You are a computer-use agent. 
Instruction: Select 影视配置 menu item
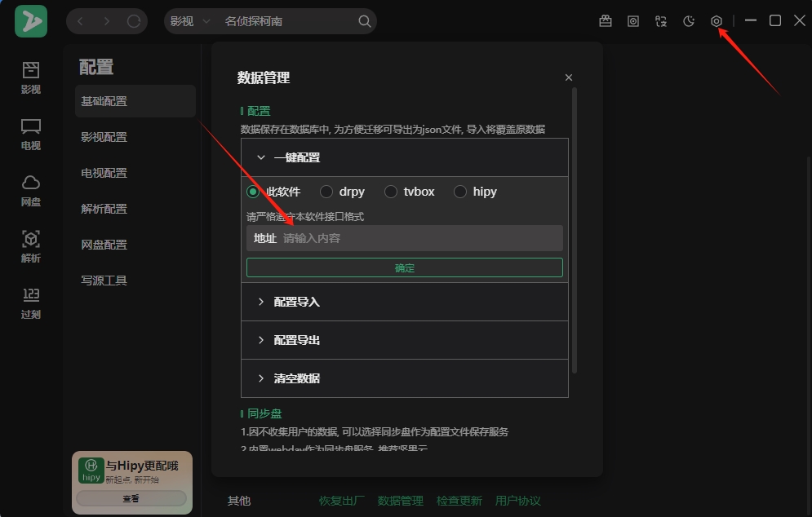point(135,137)
